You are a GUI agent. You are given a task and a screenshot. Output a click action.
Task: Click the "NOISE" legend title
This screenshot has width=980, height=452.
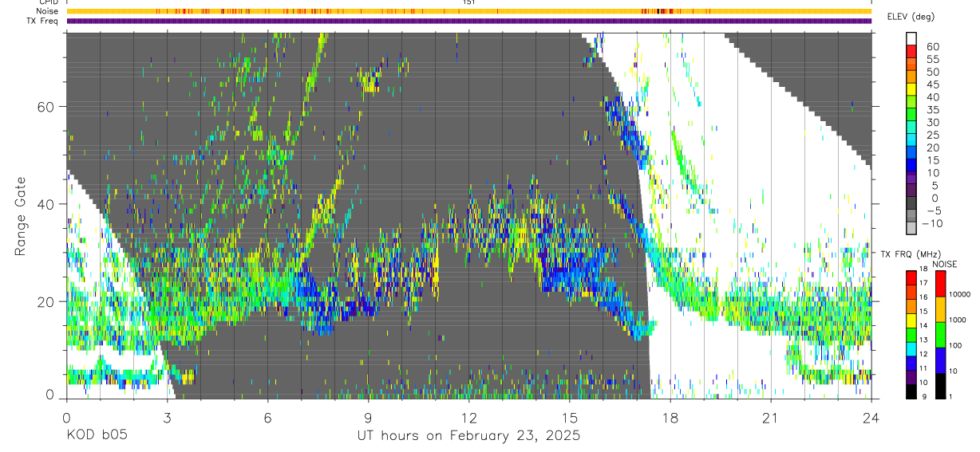[944, 264]
